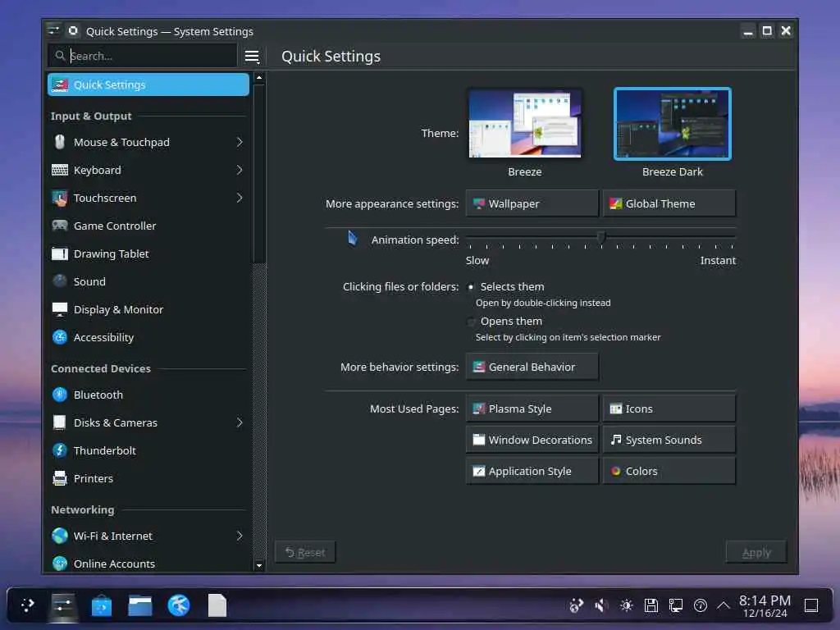Screen dimensions: 840x630
Task: Open the Application Style button
Action: [x=532, y=471]
